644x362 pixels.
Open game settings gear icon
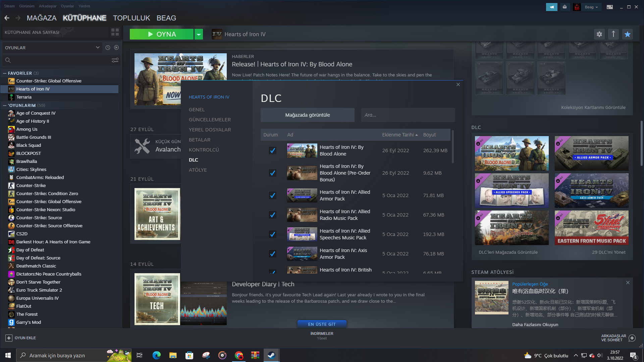pos(599,34)
